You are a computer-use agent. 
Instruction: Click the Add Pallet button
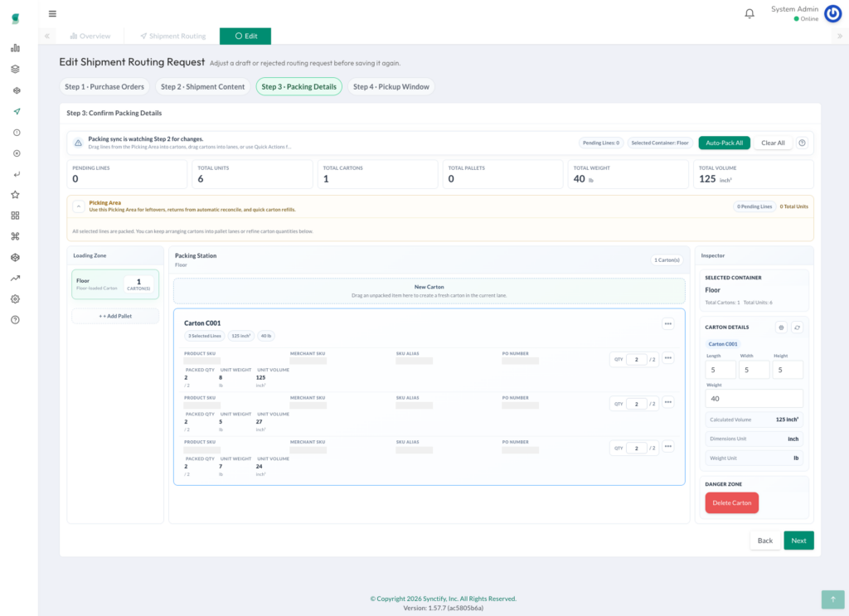pyautogui.click(x=115, y=316)
